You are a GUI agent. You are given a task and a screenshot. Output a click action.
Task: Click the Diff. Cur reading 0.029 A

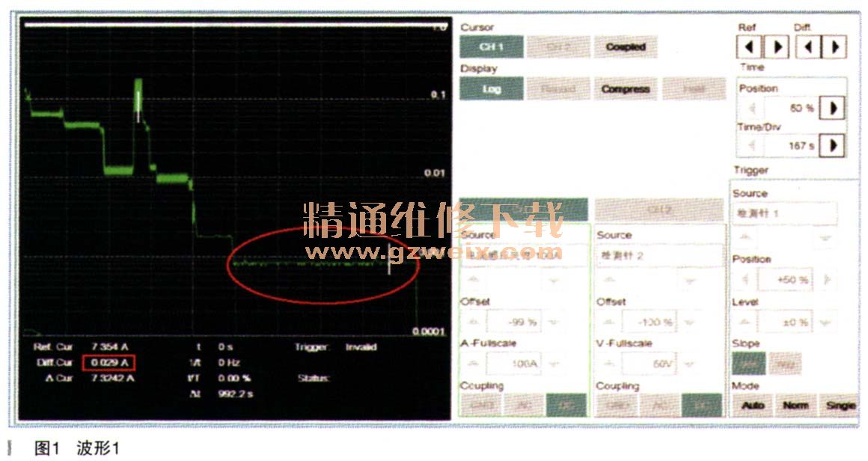109,362
